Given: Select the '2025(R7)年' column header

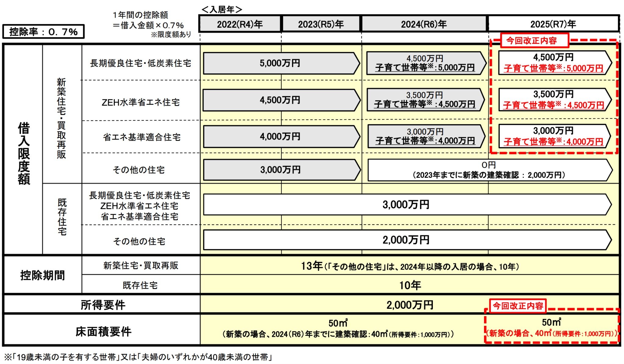Looking at the screenshot, I should [553, 24].
